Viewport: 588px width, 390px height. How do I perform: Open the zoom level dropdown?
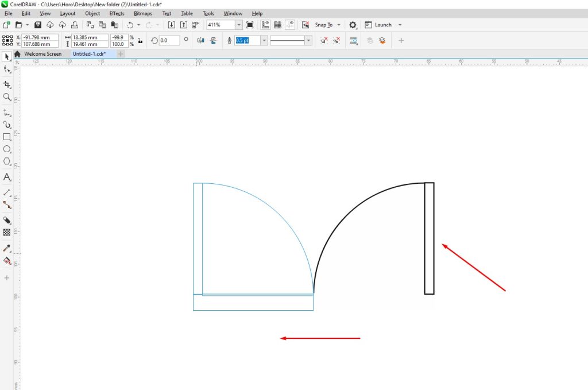(x=239, y=25)
